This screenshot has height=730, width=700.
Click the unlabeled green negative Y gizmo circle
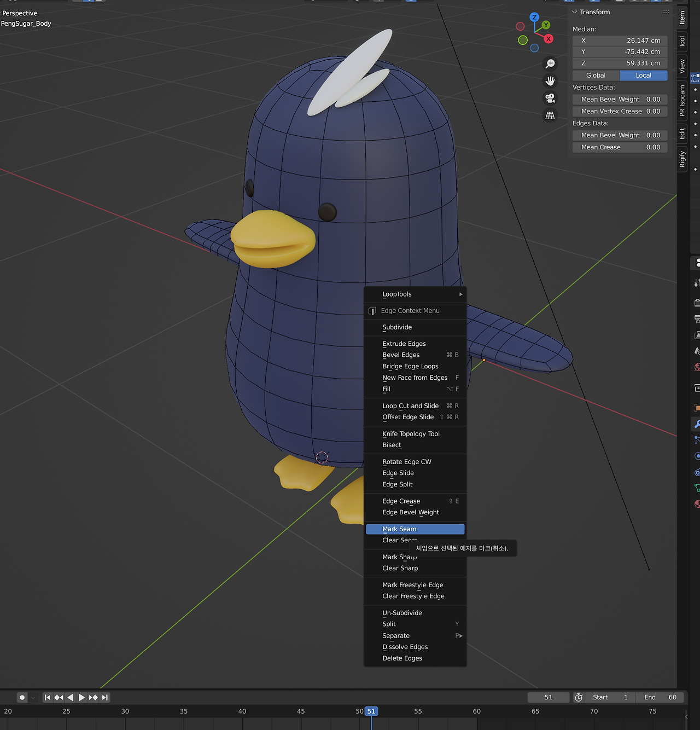523,40
